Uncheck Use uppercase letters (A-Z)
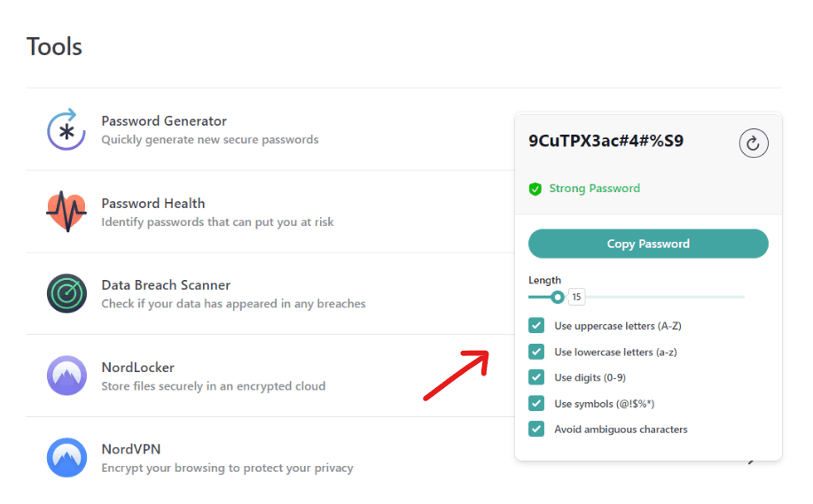Viewport: 813px width, 504px height. coord(536,325)
